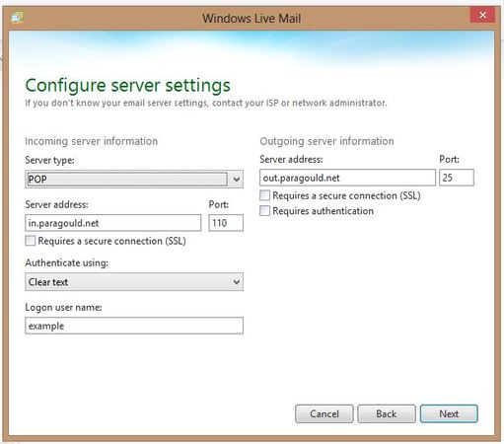Viewport: 504px width, 444px height.
Task: Edit the outgoing port field showing 25
Action: tap(457, 178)
